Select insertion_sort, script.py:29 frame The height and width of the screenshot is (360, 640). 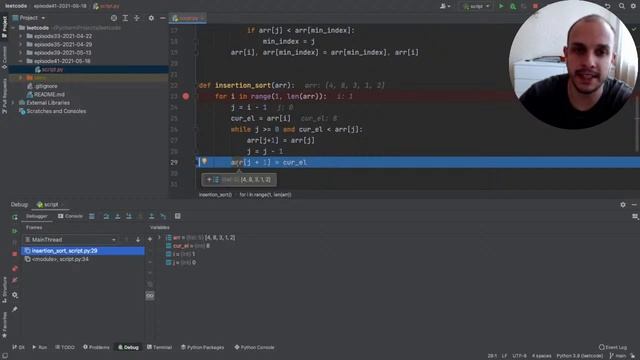[x=83, y=251]
